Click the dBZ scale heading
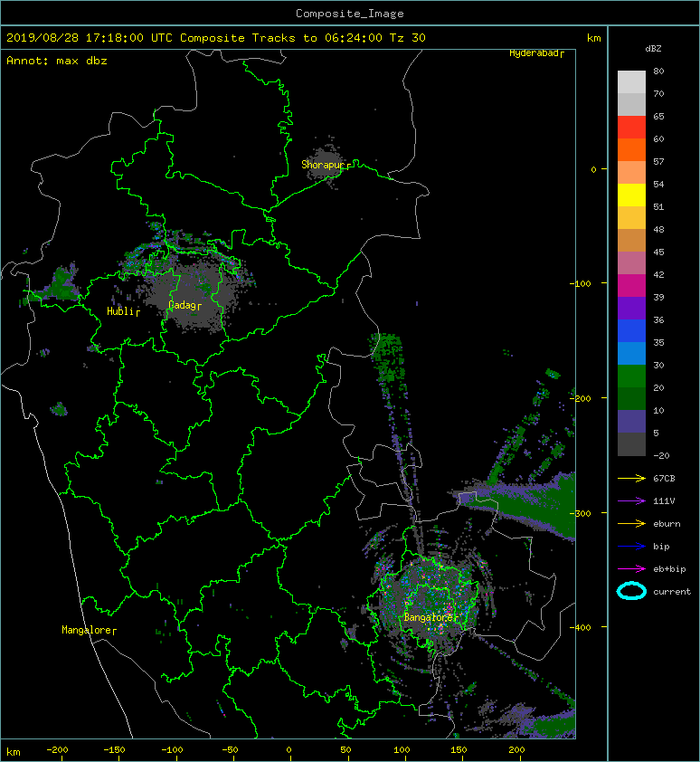Viewport: 700px width, 762px height. tap(653, 49)
